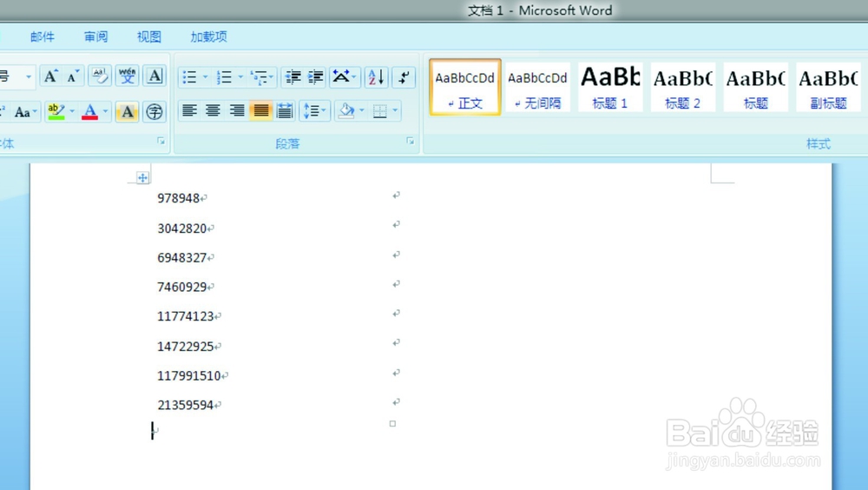Click the Change Case Aa icon
This screenshot has height=490, width=868.
[23, 113]
